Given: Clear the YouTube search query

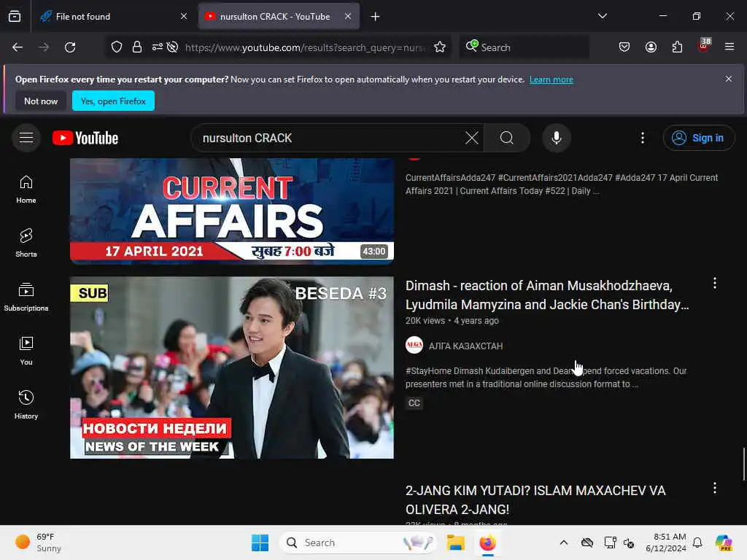Looking at the screenshot, I should click(x=472, y=138).
